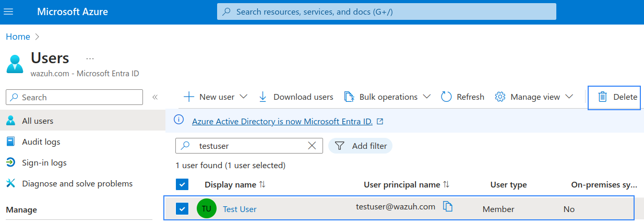
Task: Toggle the select all users checkbox
Action: coord(182,184)
